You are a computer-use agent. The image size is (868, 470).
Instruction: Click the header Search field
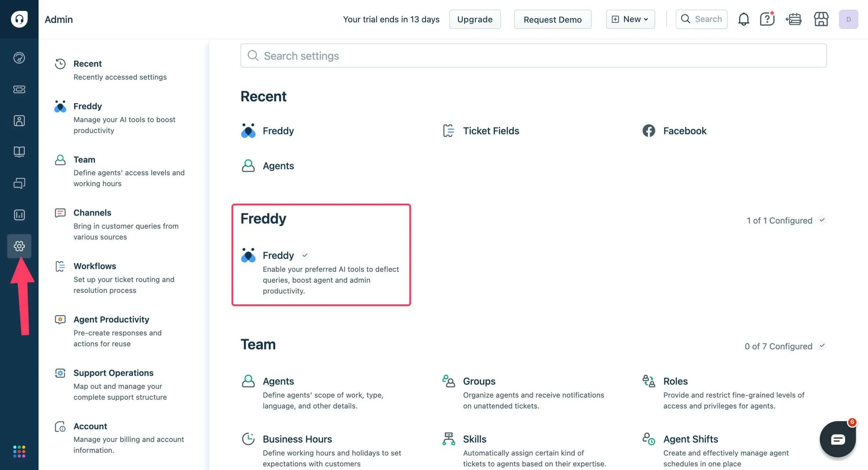(x=701, y=19)
